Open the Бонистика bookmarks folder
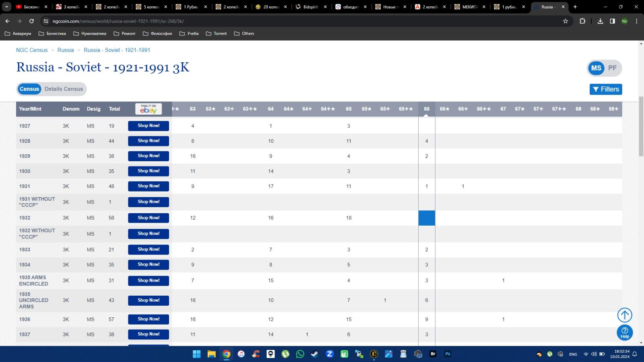Image resolution: width=644 pixels, height=362 pixels. click(52, 33)
